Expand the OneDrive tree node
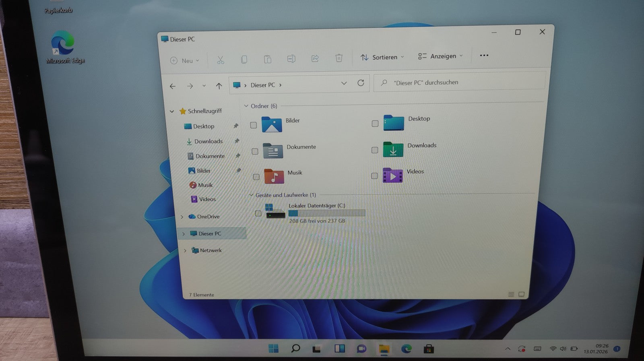The image size is (644, 361). coord(182,217)
